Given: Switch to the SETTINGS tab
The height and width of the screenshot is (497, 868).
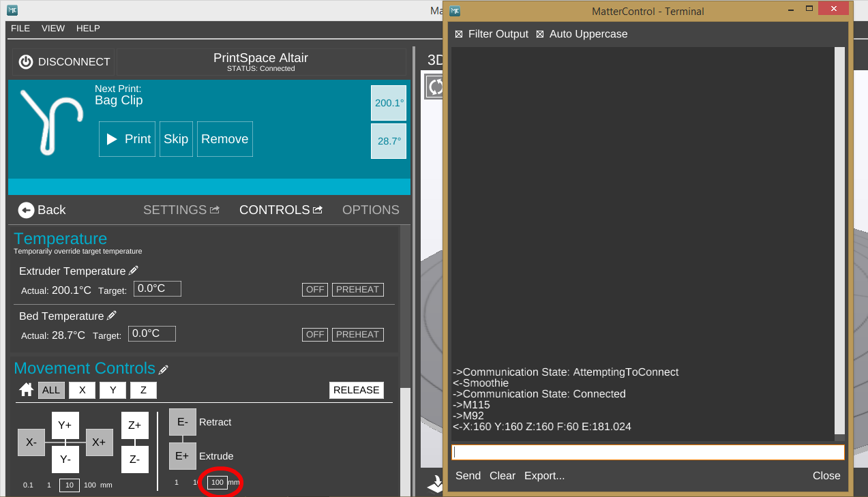Looking at the screenshot, I should (181, 210).
